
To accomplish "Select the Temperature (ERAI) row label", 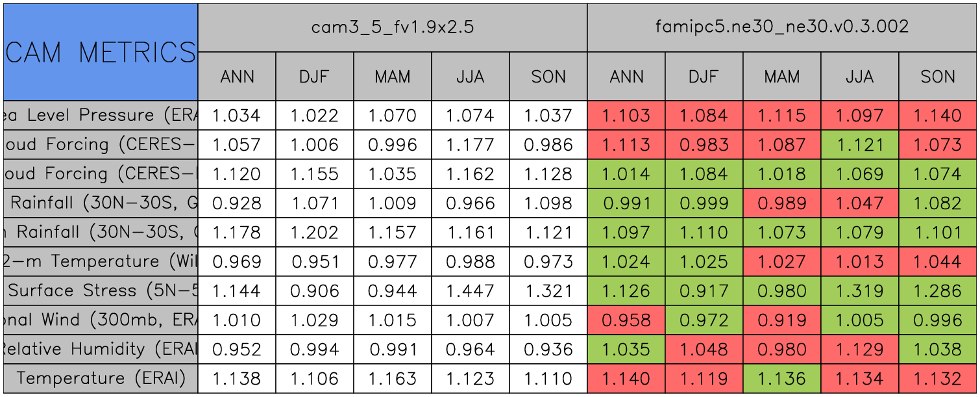I will point(101,379).
